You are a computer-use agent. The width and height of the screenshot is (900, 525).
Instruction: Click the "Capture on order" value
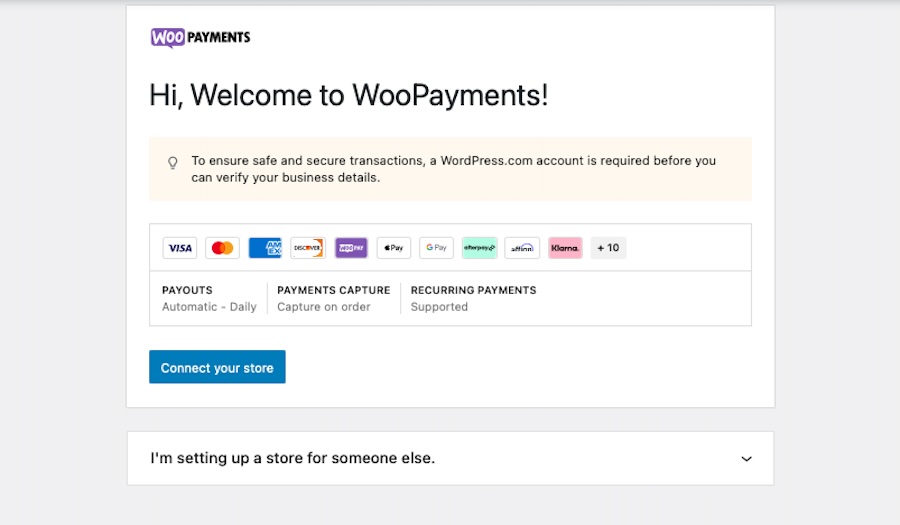click(324, 307)
